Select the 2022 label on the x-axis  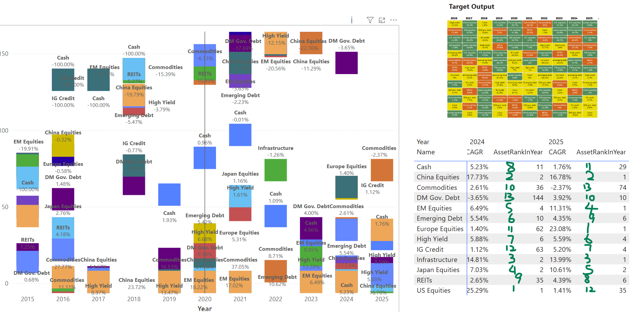click(276, 299)
